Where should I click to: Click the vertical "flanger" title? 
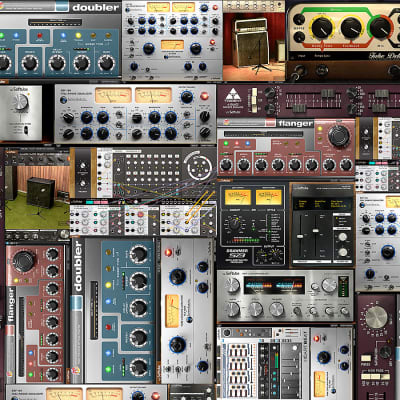[x=11, y=306]
